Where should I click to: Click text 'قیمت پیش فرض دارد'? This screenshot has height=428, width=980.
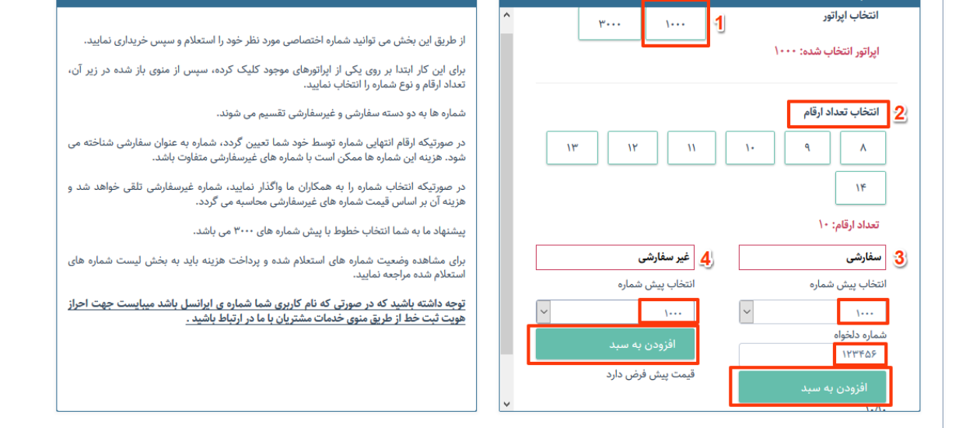[x=650, y=374]
